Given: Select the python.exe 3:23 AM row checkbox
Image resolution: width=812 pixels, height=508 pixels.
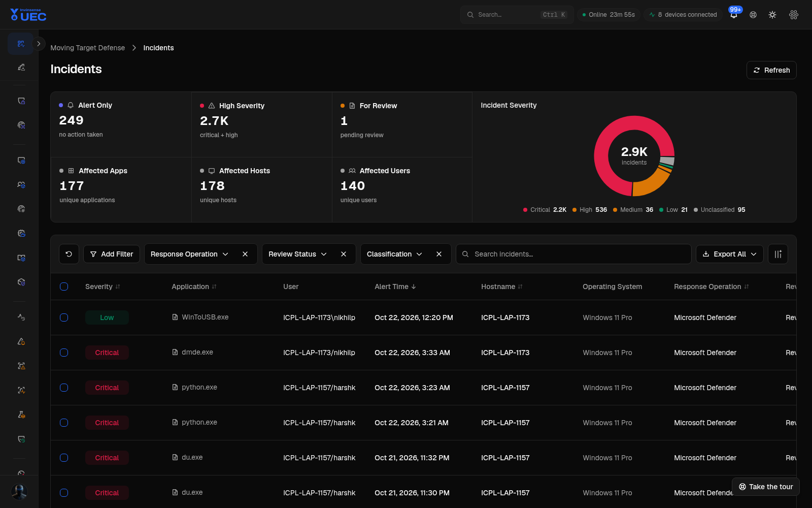Looking at the screenshot, I should (64, 388).
